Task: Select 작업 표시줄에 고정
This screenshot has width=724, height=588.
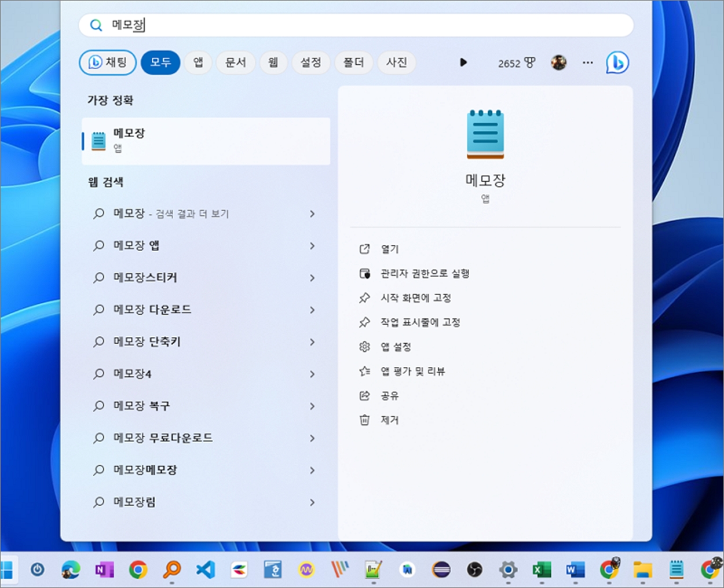Action: pos(420,322)
